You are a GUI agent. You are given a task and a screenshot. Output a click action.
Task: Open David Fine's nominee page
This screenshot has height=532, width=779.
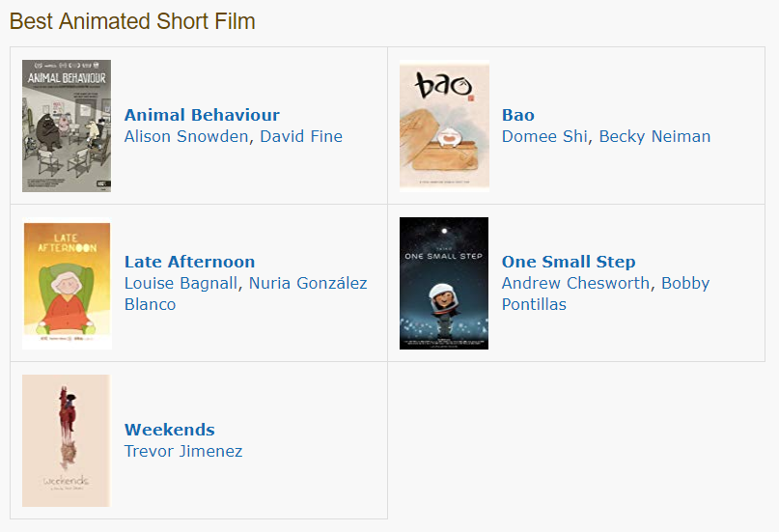click(x=301, y=136)
